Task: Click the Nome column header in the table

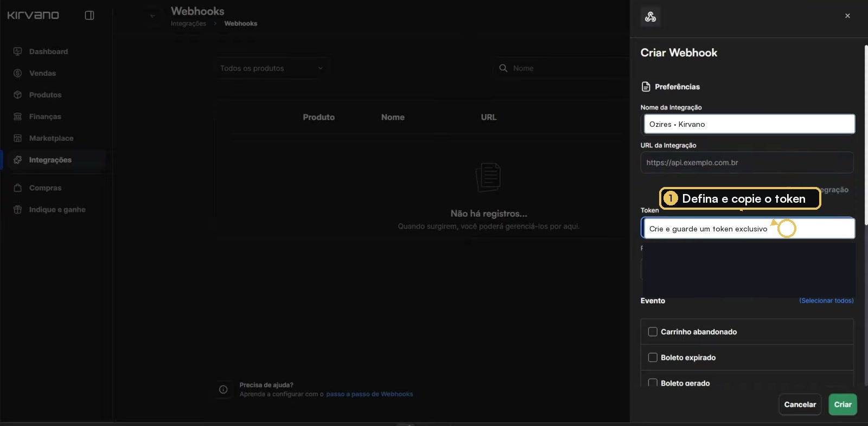Action: tap(393, 117)
